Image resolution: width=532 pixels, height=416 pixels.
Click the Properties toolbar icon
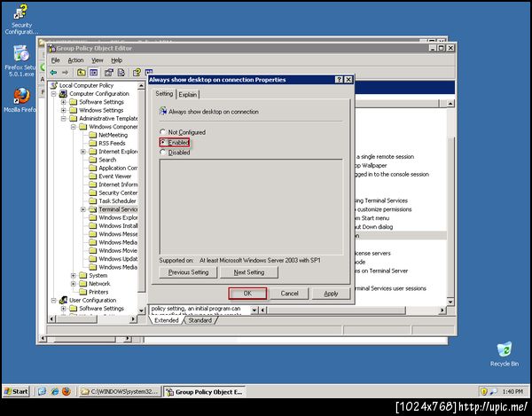[x=109, y=72]
